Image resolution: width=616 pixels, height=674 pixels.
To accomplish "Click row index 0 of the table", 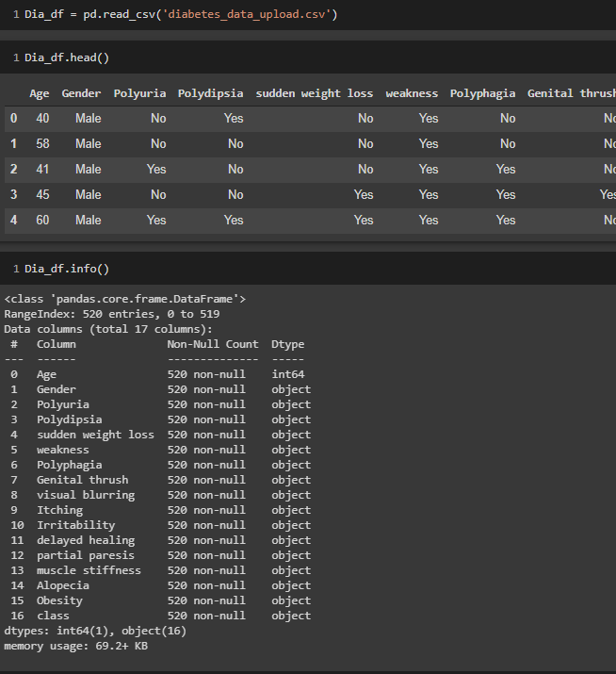I will point(14,118).
